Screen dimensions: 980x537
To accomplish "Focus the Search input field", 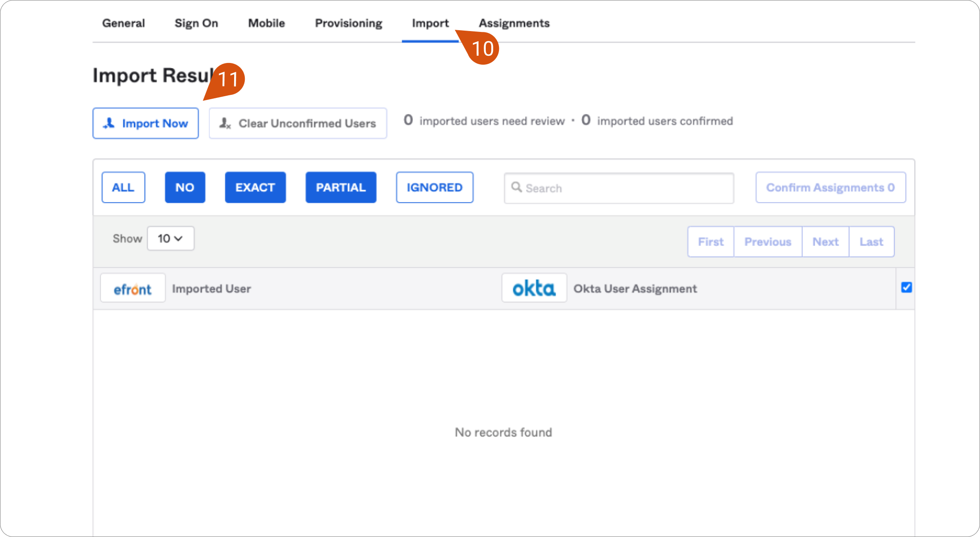I will tap(619, 188).
